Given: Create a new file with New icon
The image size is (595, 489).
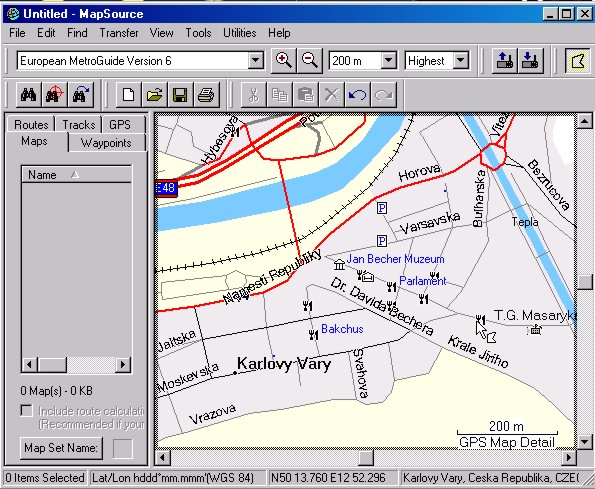Looking at the screenshot, I should pos(129,94).
